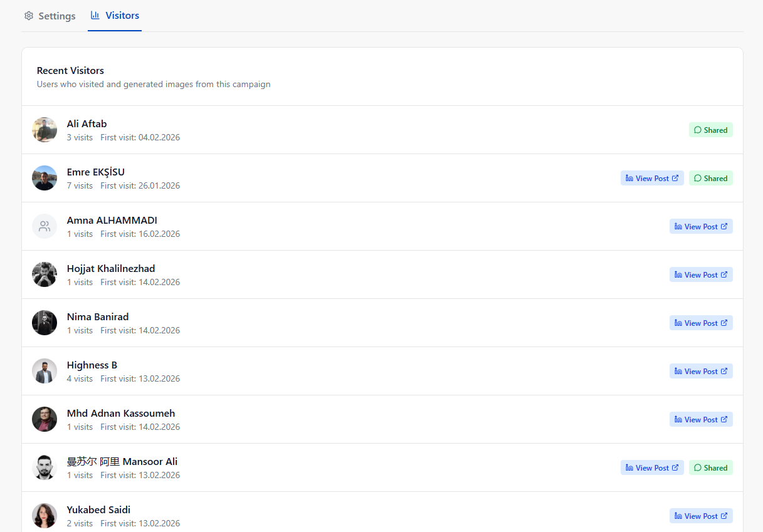763x532 pixels.
Task: Click the LinkedIn icon in Emre EKŞİSU's View Post button
Action: (x=629, y=178)
